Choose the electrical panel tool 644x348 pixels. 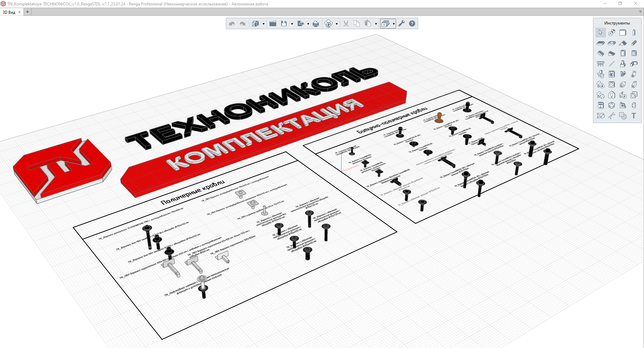point(601,105)
